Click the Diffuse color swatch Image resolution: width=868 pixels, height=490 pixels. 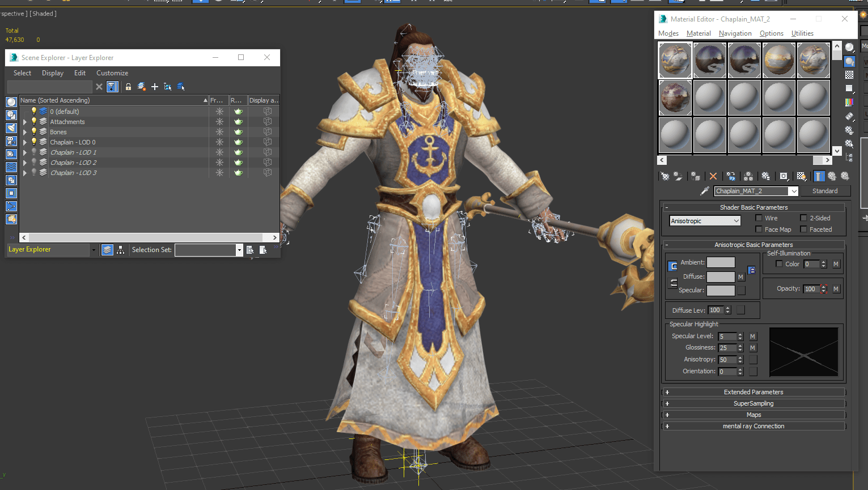point(721,276)
